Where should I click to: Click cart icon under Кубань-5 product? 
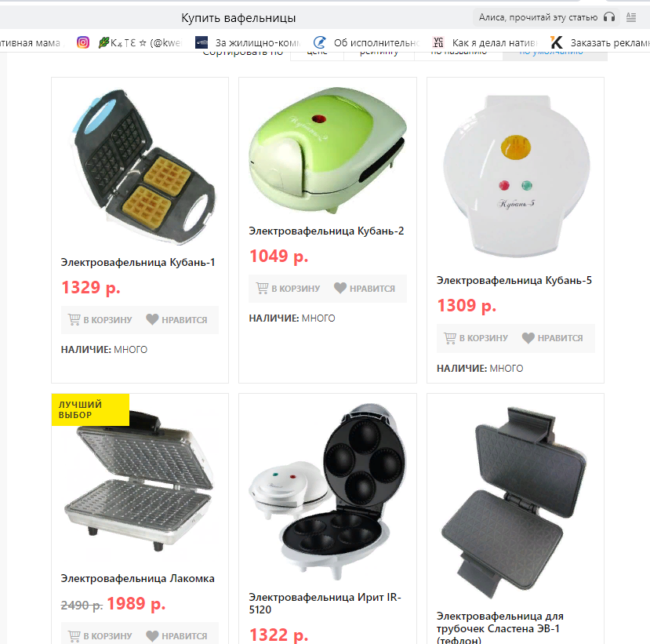450,338
